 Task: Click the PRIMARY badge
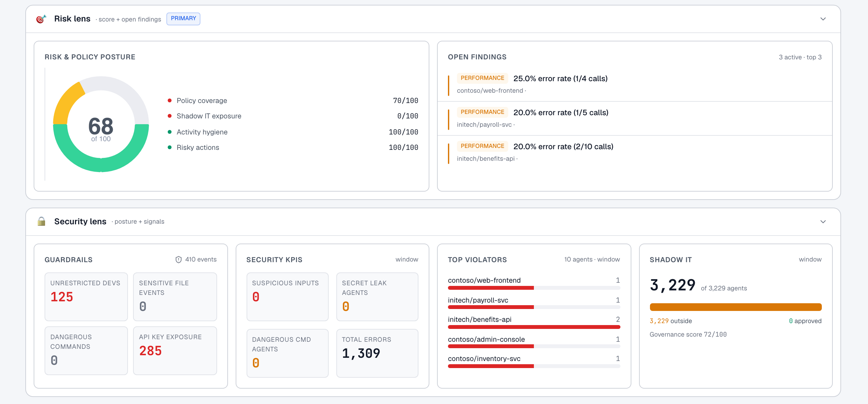183,19
